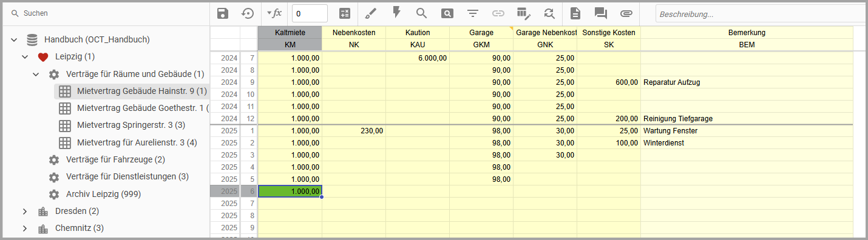Select Verträge für Fahrzeuge (2)
The image size is (868, 240).
tap(115, 160)
